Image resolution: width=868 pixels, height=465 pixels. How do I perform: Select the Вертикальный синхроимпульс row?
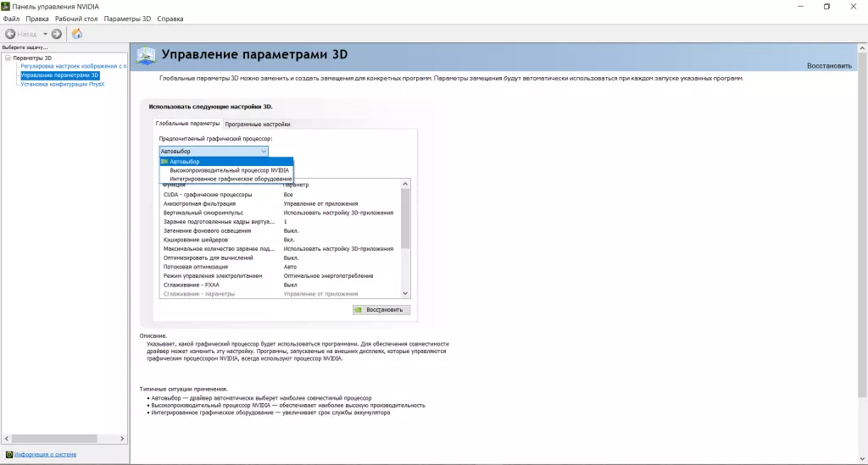[280, 213]
